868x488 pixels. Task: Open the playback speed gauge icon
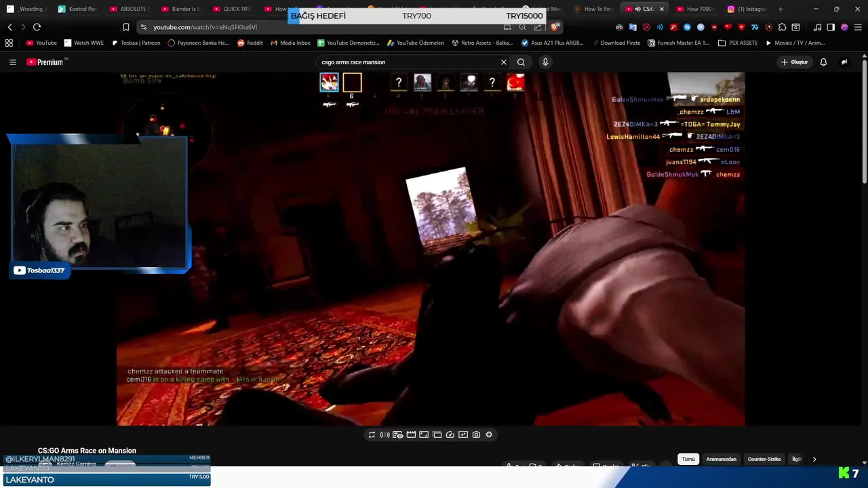[450, 434]
